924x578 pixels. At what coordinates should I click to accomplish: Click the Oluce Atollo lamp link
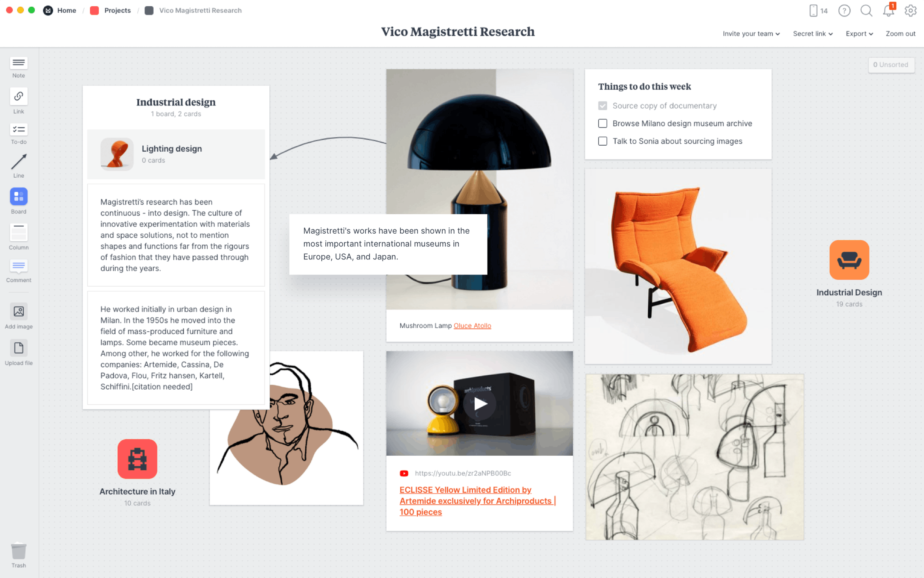[x=472, y=326]
